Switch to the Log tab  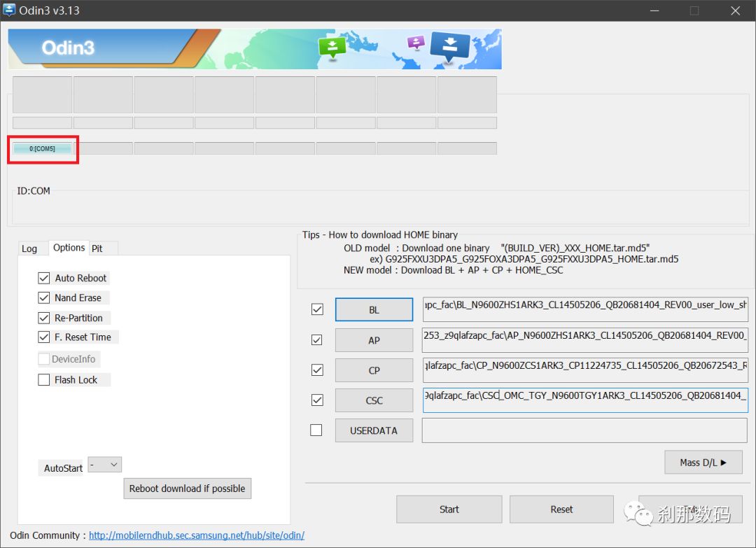(x=29, y=248)
